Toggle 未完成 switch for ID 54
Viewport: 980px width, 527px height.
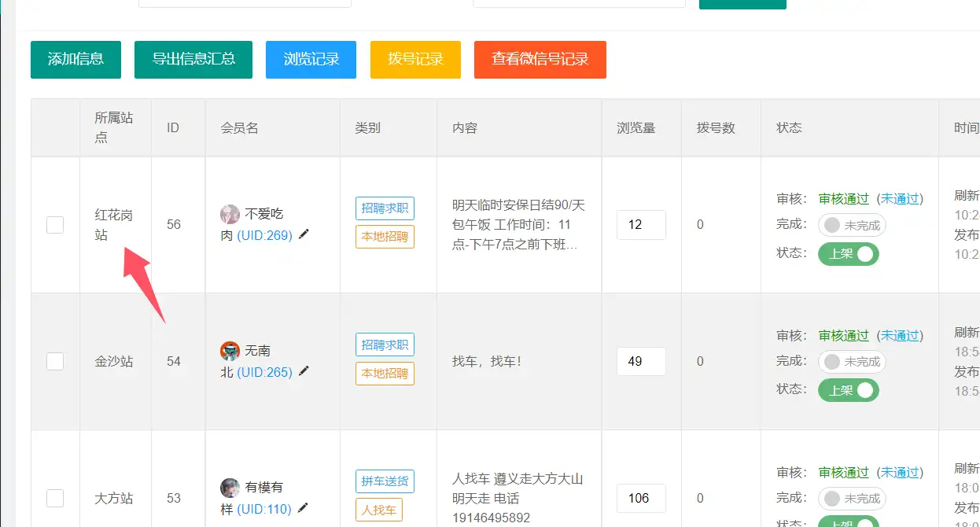(x=852, y=362)
